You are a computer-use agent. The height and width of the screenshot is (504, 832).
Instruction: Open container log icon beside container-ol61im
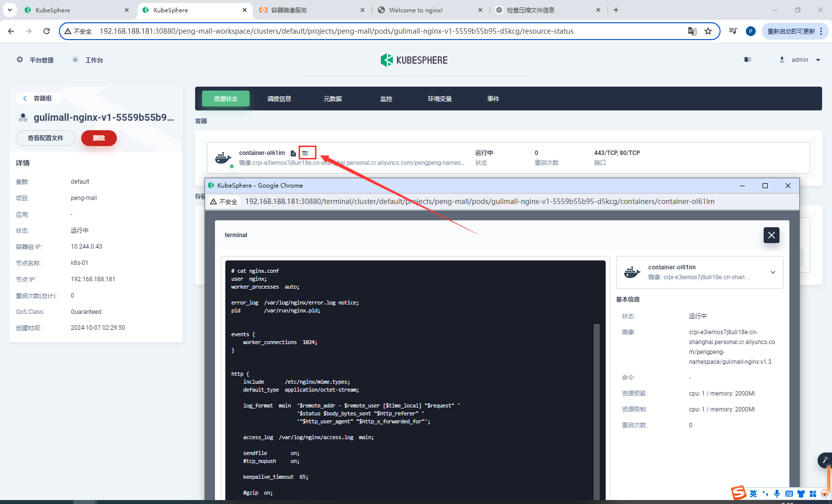(x=293, y=153)
